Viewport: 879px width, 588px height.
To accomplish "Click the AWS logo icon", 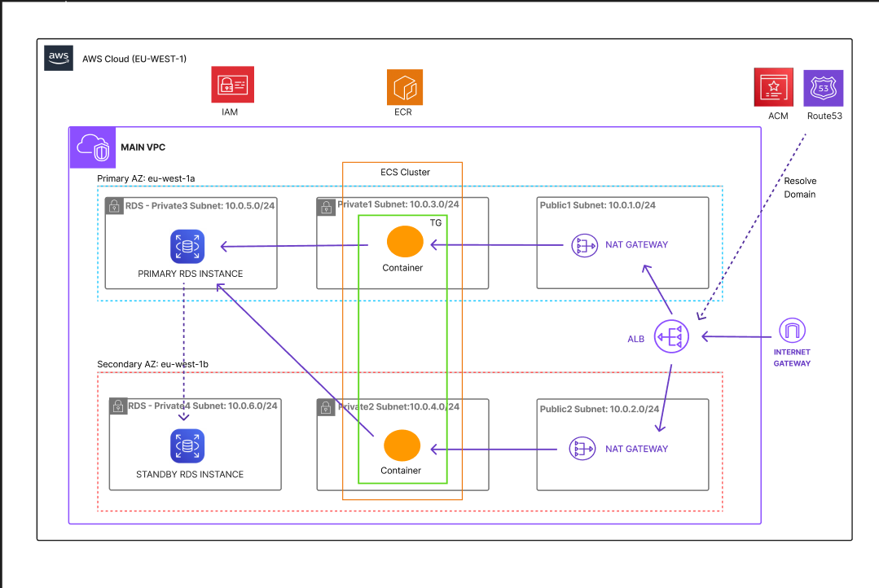I will [x=59, y=58].
